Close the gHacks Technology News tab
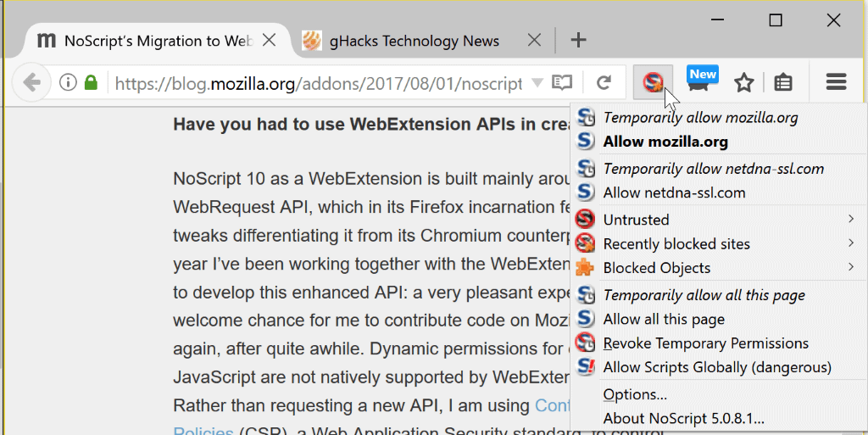This screenshot has height=435, width=868. (x=534, y=40)
